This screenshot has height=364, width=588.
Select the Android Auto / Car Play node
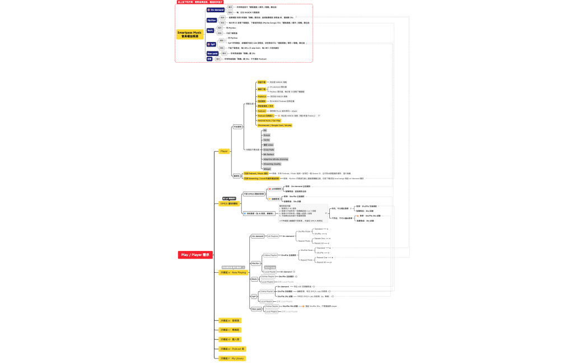pyautogui.click(x=269, y=120)
